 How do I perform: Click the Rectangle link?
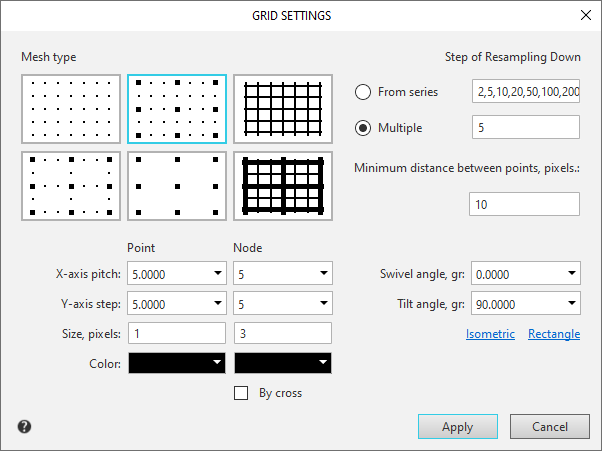[x=553, y=334]
